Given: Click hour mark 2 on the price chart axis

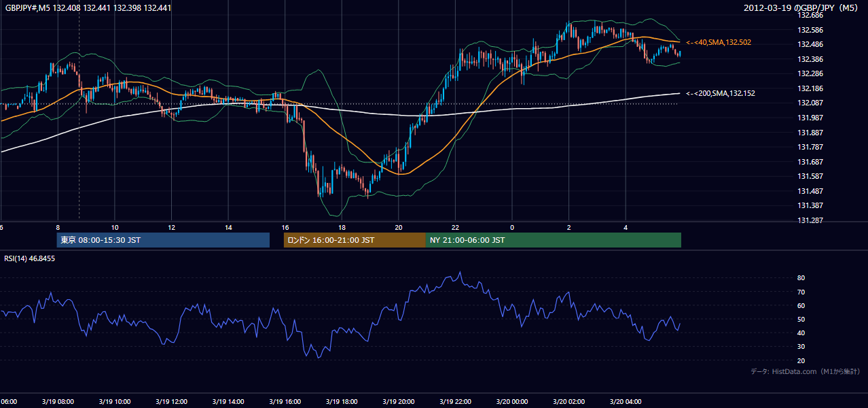Looking at the screenshot, I should click(x=569, y=228).
